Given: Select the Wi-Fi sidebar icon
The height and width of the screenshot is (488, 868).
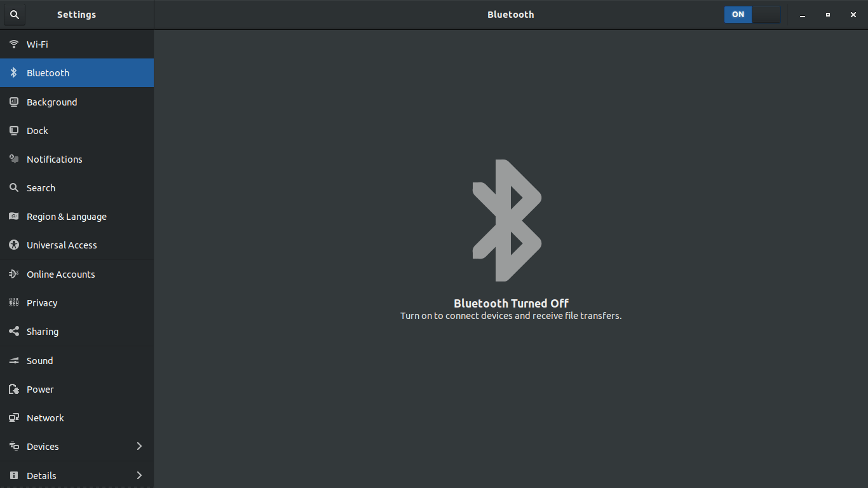Looking at the screenshot, I should tap(13, 44).
